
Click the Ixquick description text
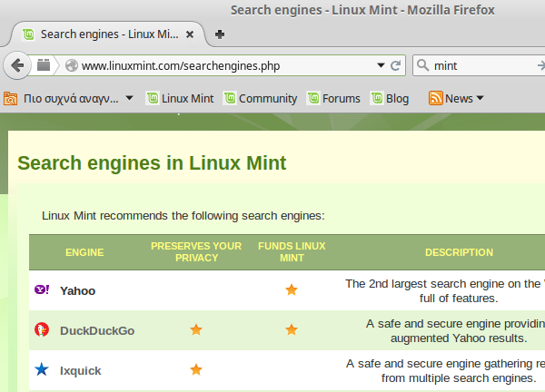(446, 371)
